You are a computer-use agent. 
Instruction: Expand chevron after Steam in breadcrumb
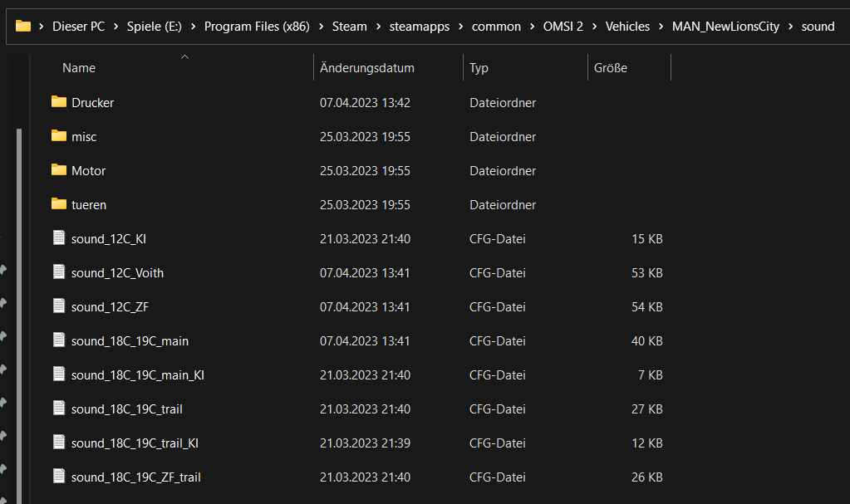point(378,27)
